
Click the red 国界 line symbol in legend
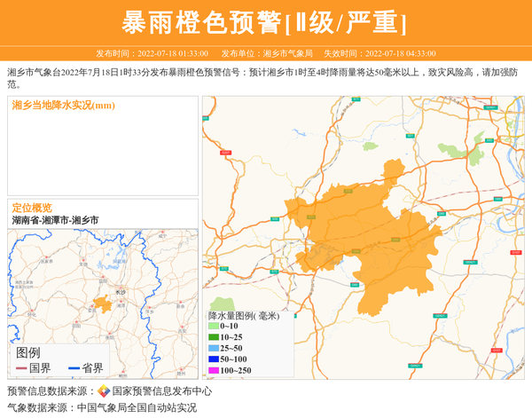point(21,368)
